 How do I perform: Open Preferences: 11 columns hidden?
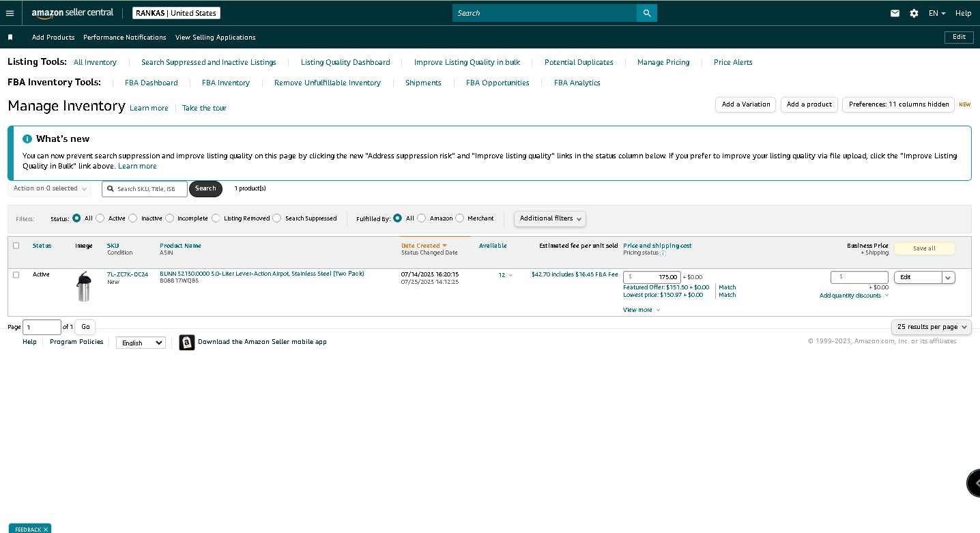(x=899, y=104)
